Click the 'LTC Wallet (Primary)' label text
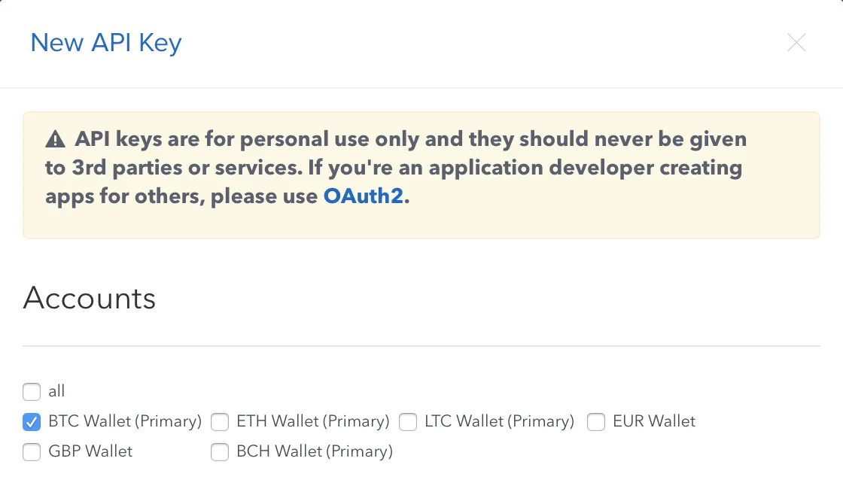 pos(499,421)
